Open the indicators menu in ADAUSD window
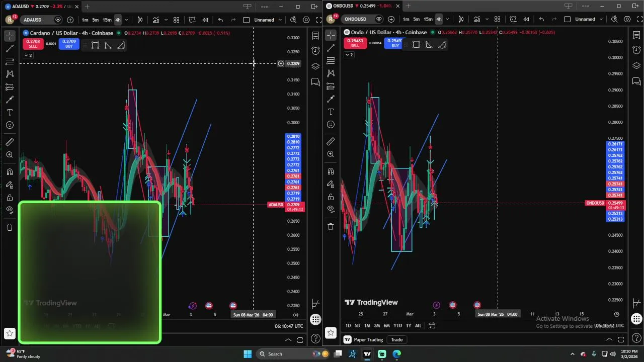This screenshot has width=644, height=362. click(156, 20)
